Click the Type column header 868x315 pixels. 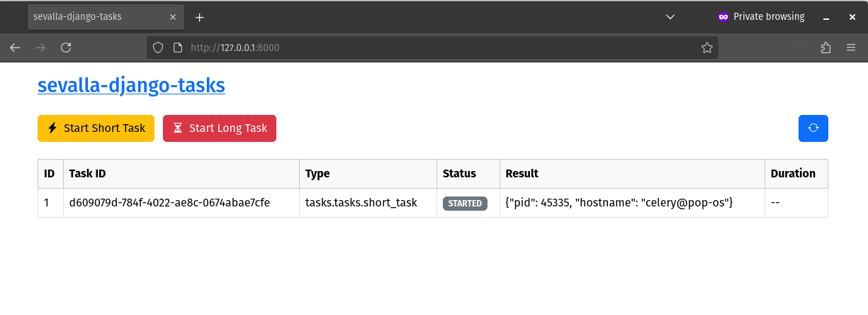(x=368, y=174)
